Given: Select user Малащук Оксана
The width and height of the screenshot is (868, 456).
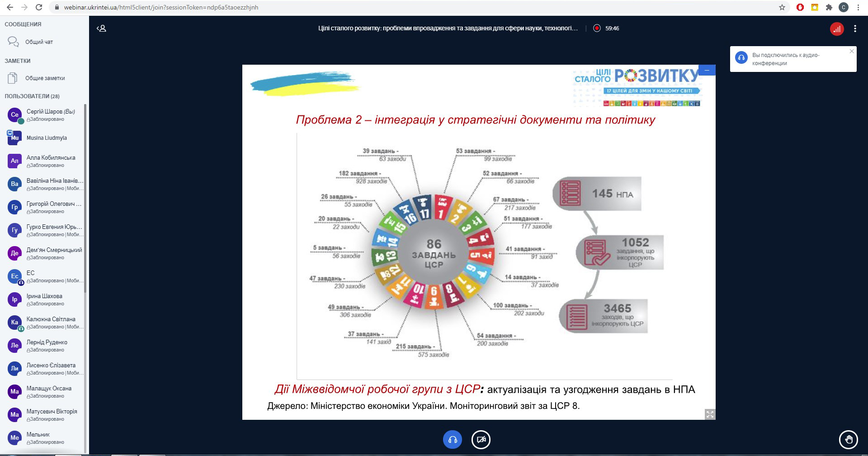Looking at the screenshot, I should click(44, 392).
